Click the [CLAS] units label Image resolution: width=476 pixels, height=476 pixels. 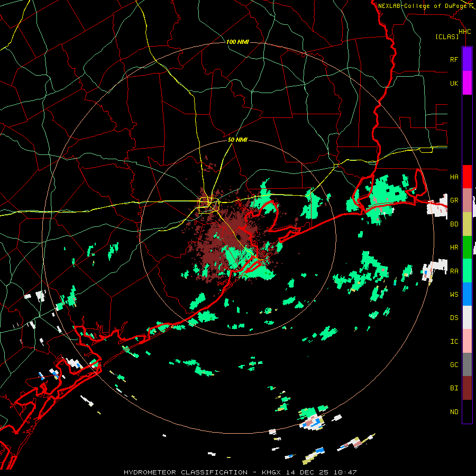(x=447, y=37)
